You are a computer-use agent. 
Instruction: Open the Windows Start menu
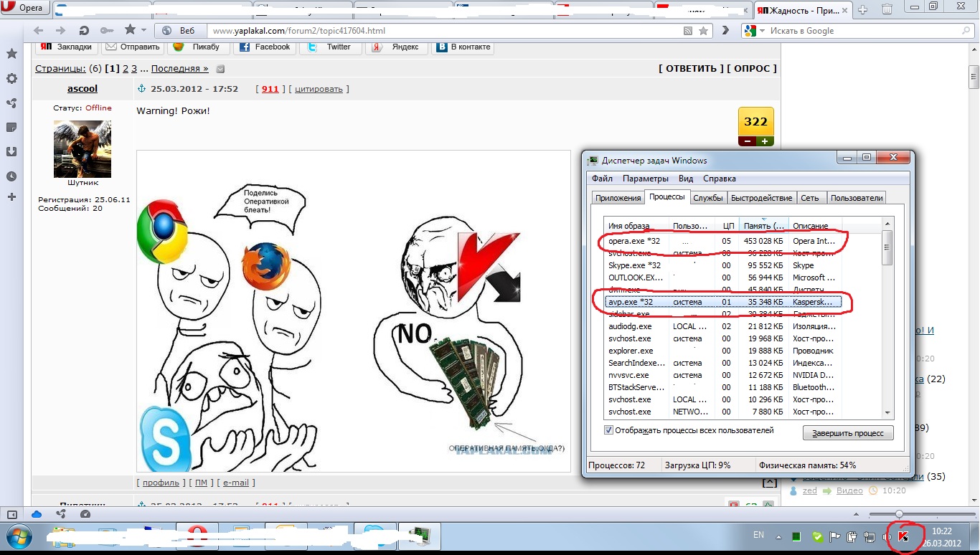18,537
